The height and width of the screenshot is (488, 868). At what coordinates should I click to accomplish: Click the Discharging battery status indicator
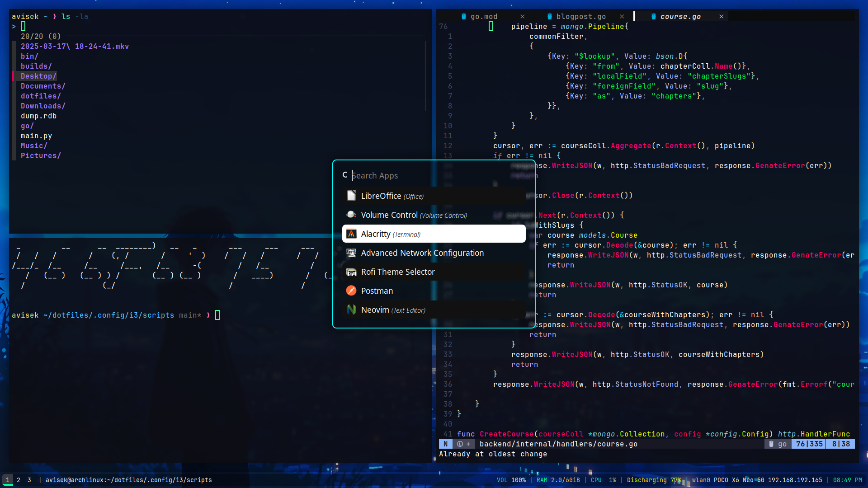coord(654,480)
